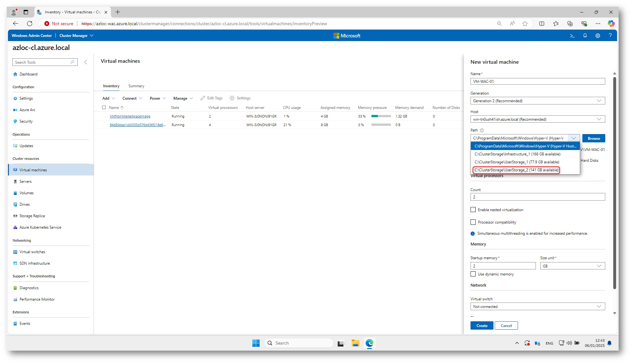Open Events extension
Image resolution: width=632 pixels, height=364 pixels.
[25, 324]
